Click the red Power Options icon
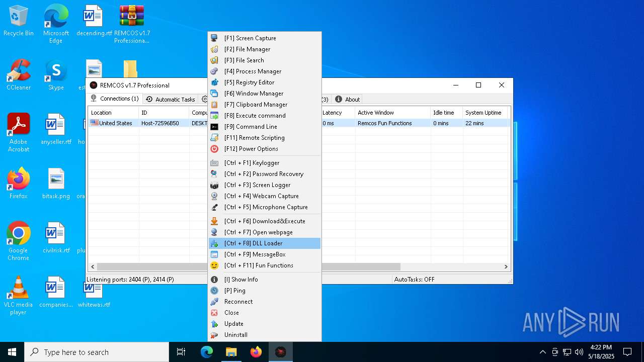644x362 pixels. 214,149
